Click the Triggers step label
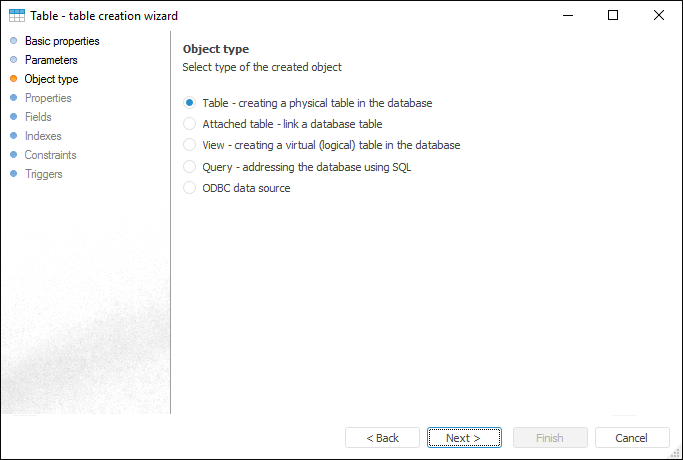Screen dimensions: 683x460 point(44,174)
